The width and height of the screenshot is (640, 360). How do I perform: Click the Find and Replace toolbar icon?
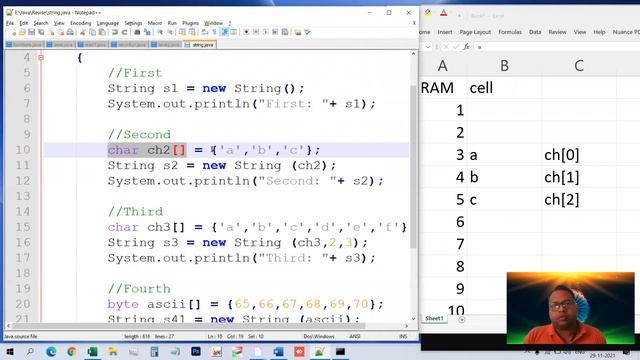tap(147, 32)
